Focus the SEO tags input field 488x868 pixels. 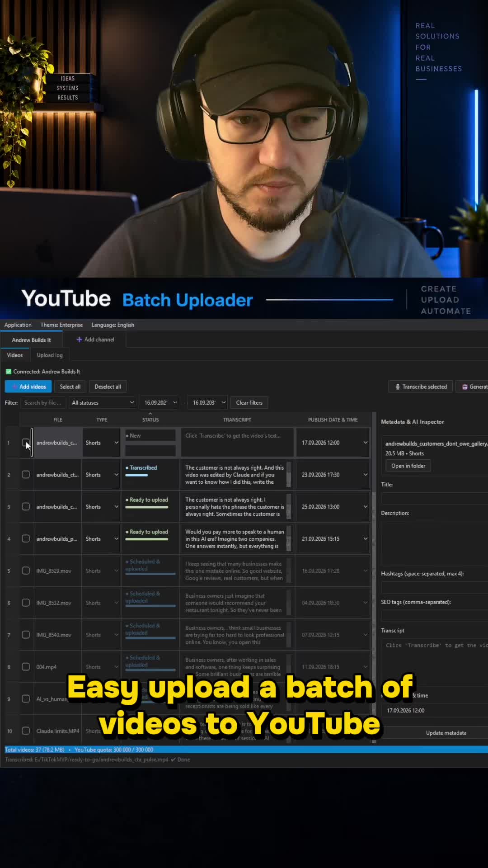[435, 616]
